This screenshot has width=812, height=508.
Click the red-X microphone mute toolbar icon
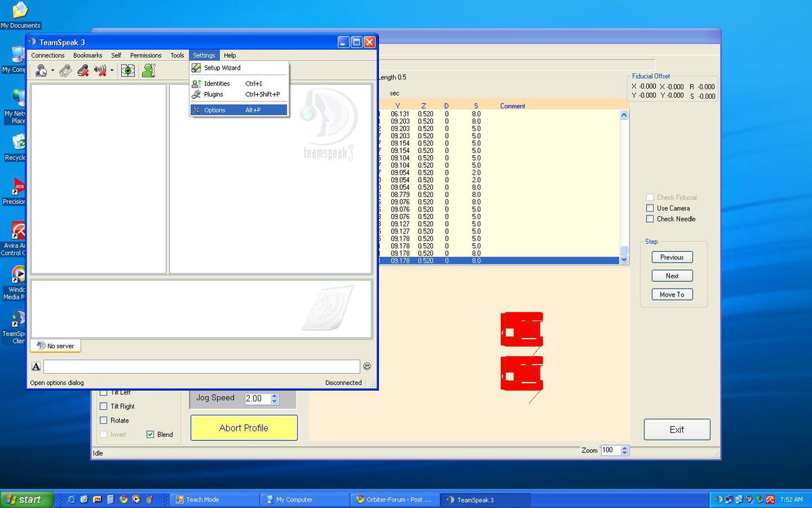tap(83, 70)
